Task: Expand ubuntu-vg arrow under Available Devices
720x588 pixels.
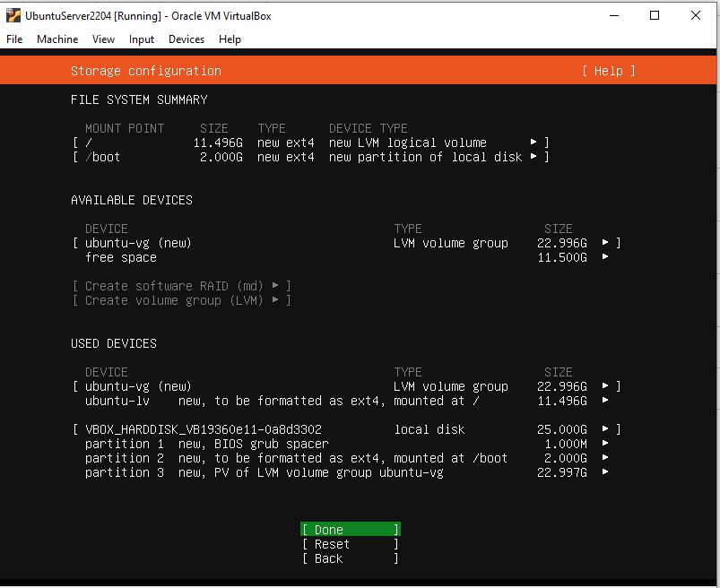Action: click(x=605, y=242)
